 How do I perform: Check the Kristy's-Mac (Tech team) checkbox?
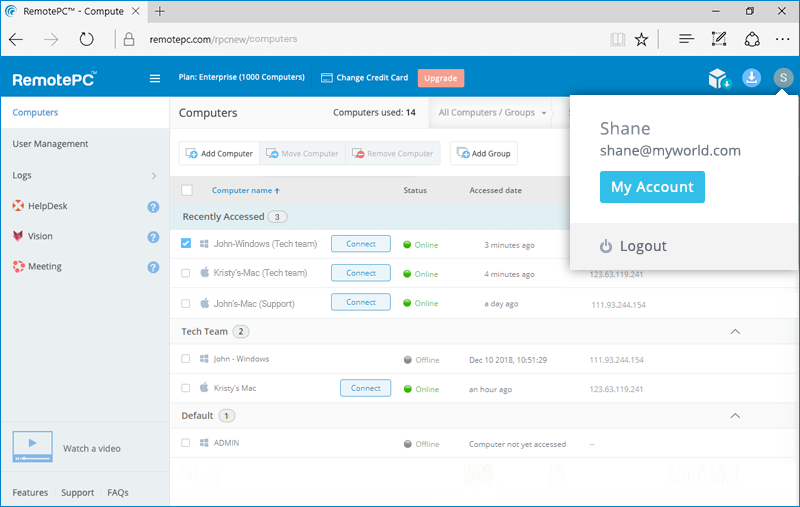pos(186,273)
